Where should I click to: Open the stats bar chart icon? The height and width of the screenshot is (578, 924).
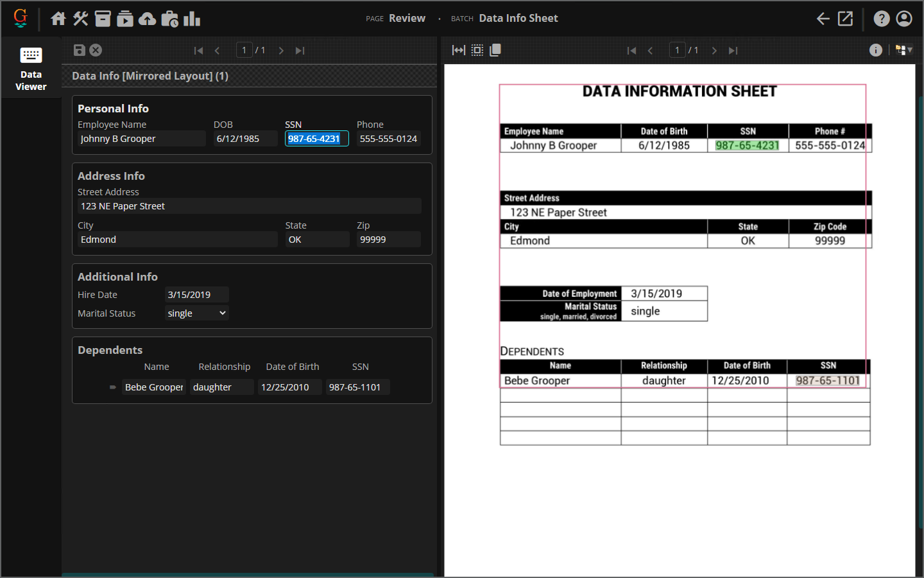click(x=192, y=19)
